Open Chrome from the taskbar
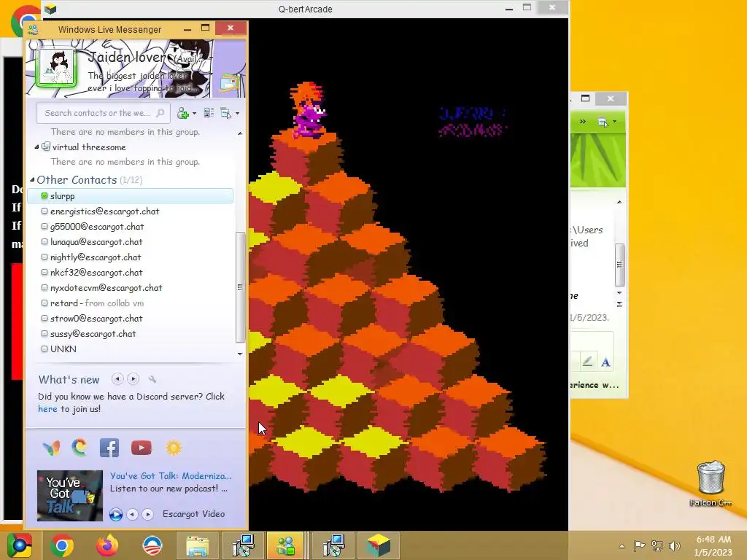Viewport: 747px width, 560px height. (x=61, y=545)
